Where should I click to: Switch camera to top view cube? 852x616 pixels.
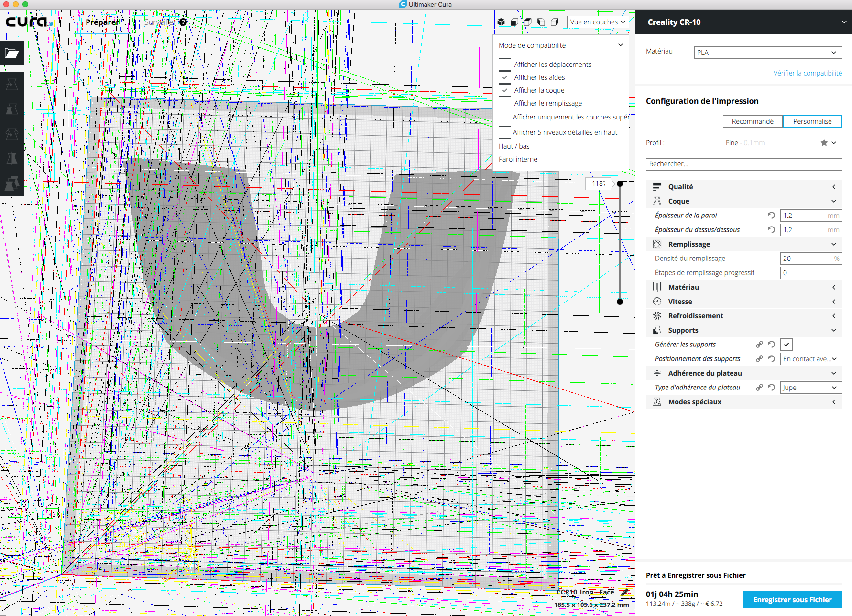(x=528, y=22)
